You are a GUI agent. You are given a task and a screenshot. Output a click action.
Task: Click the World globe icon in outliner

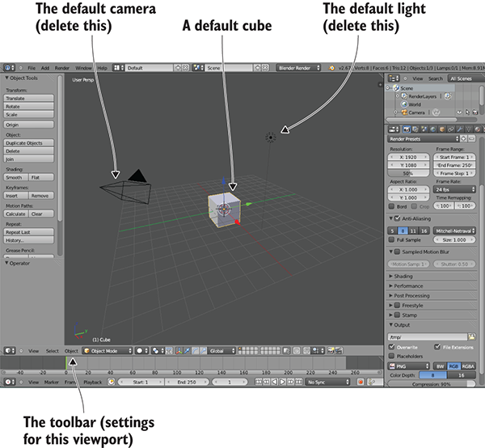404,104
